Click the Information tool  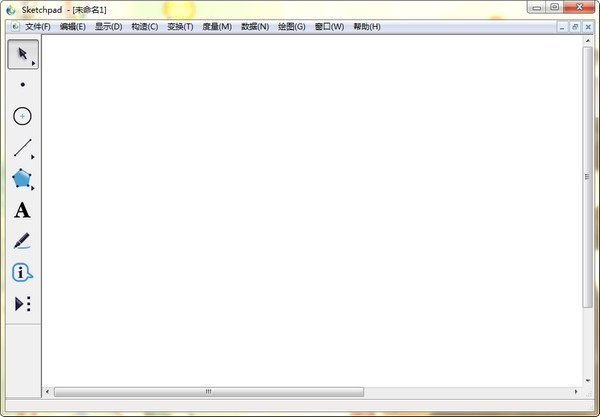22,272
